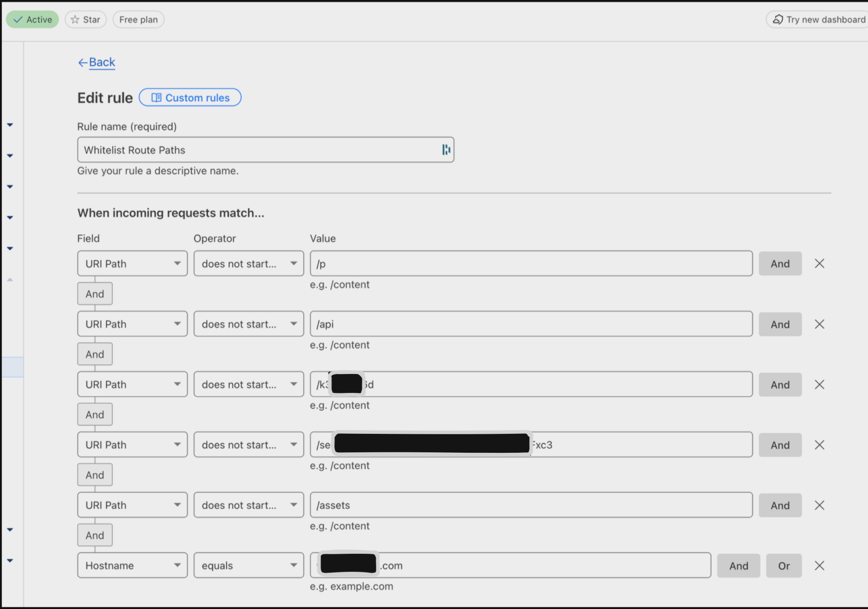Click And button beside /assets value
Viewport: 868px width, 609px height.
point(780,505)
